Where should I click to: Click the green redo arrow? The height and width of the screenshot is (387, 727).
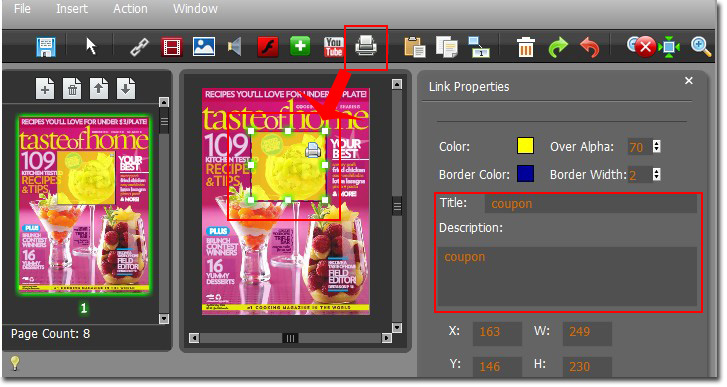pos(558,47)
